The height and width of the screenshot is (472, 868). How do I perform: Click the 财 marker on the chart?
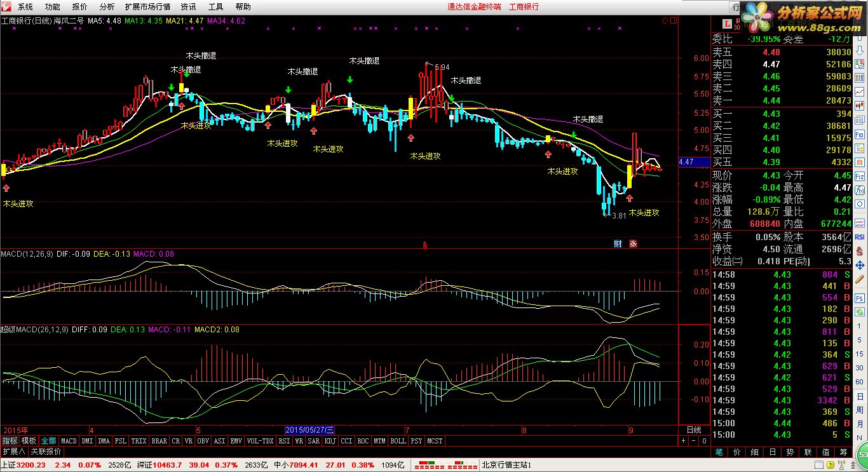(x=617, y=243)
